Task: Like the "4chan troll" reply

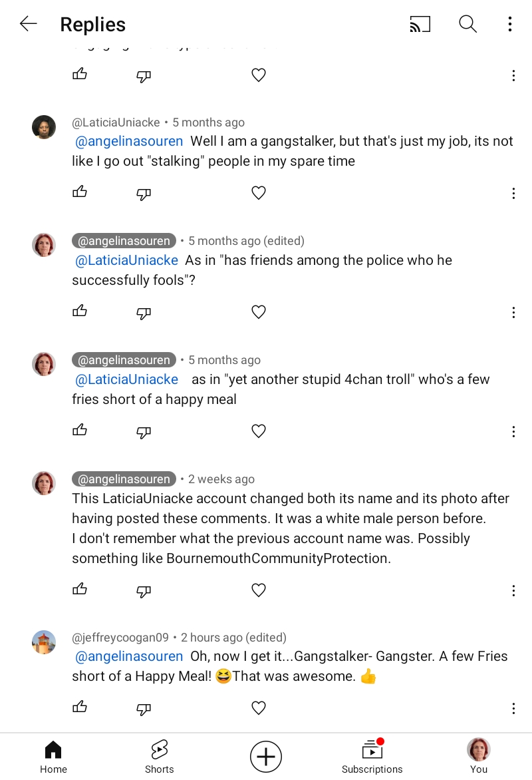Action: point(80,431)
